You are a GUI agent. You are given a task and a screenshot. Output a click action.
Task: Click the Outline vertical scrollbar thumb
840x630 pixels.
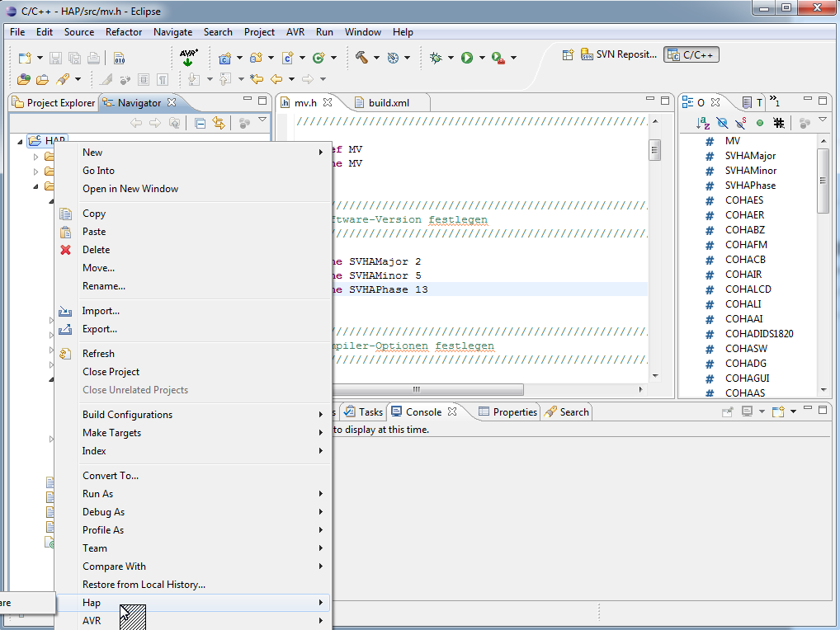click(x=823, y=181)
